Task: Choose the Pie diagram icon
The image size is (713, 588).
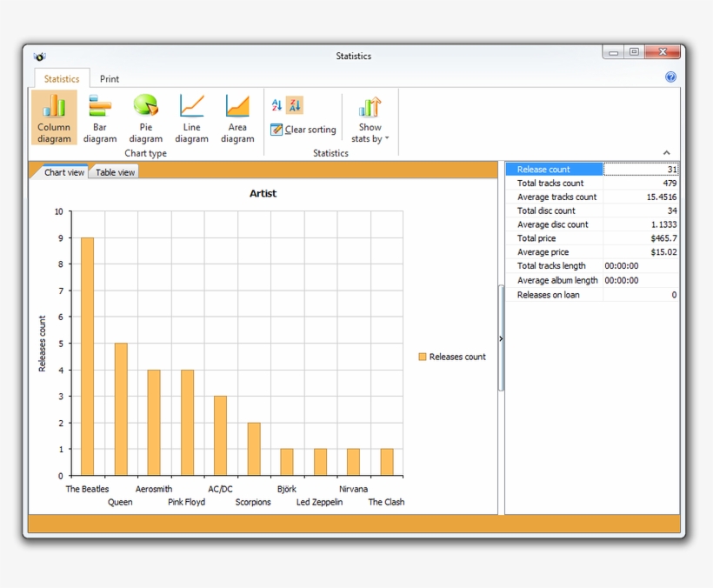Action: click(145, 117)
